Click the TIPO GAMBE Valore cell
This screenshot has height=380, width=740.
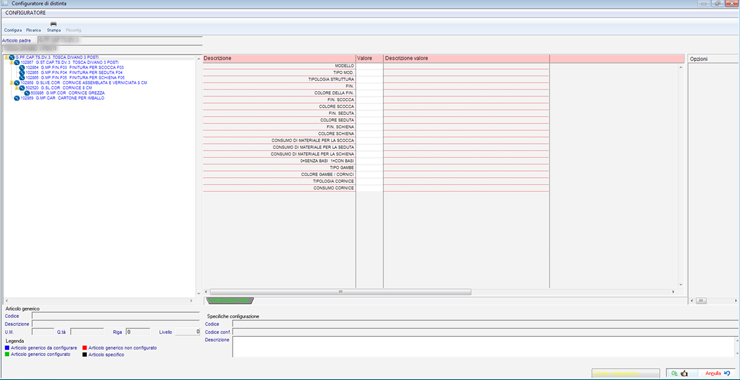(369, 168)
